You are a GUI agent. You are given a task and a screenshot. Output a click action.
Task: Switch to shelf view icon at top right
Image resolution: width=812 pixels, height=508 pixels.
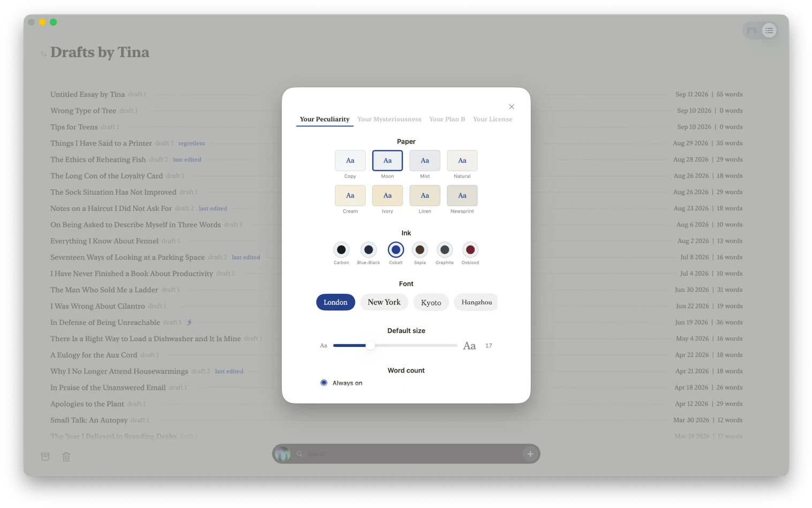click(x=752, y=31)
